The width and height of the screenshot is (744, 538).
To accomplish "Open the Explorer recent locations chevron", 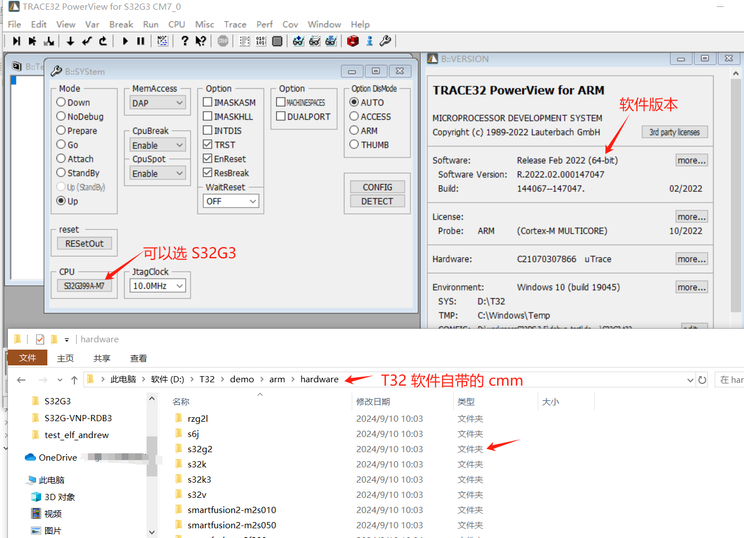I will (x=60, y=380).
